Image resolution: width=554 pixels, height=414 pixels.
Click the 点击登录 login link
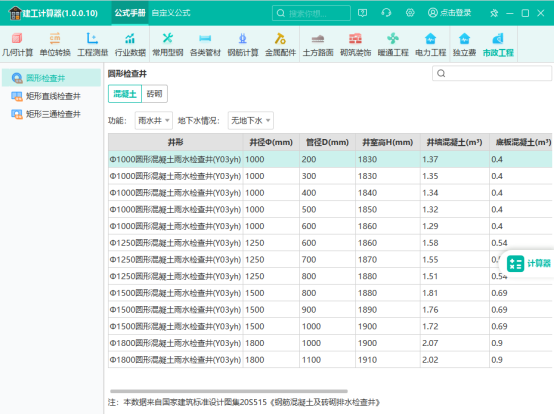(449, 13)
